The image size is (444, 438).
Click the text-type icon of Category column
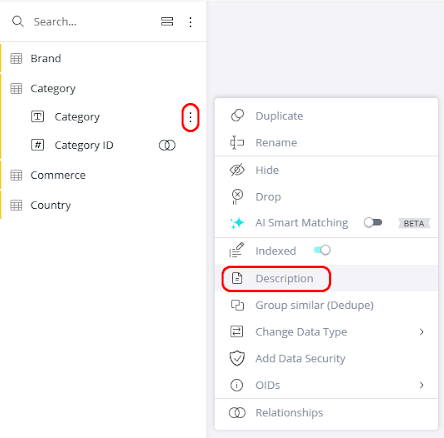tap(37, 117)
